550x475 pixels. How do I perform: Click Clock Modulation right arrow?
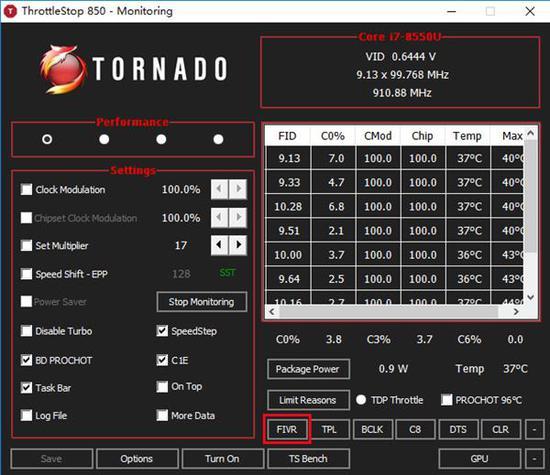point(238,189)
